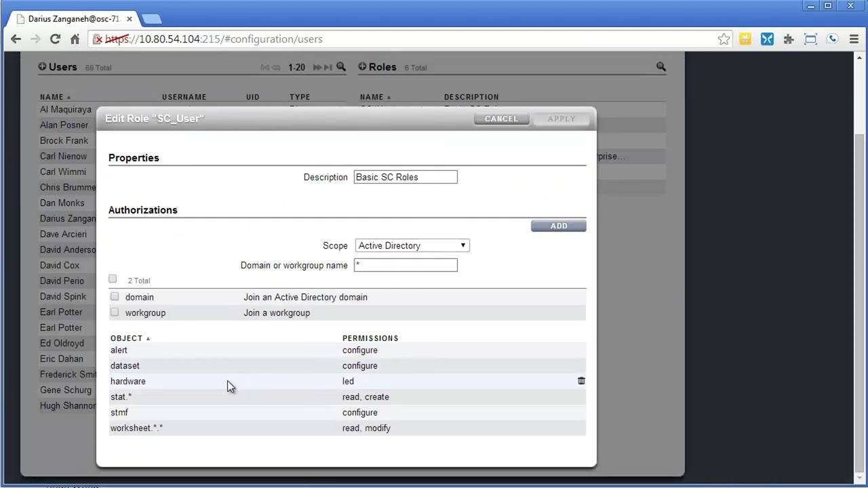Select the dataset object row

pyautogui.click(x=347, y=365)
